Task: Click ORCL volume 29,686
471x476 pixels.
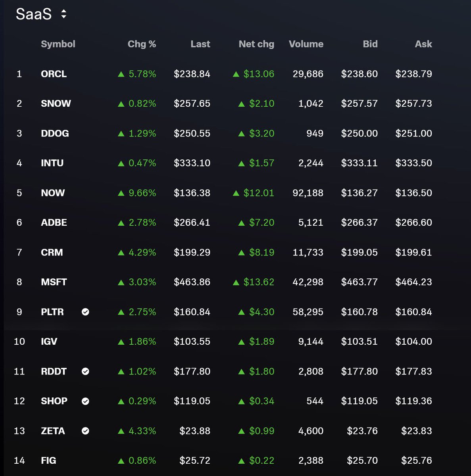Action: pos(308,74)
